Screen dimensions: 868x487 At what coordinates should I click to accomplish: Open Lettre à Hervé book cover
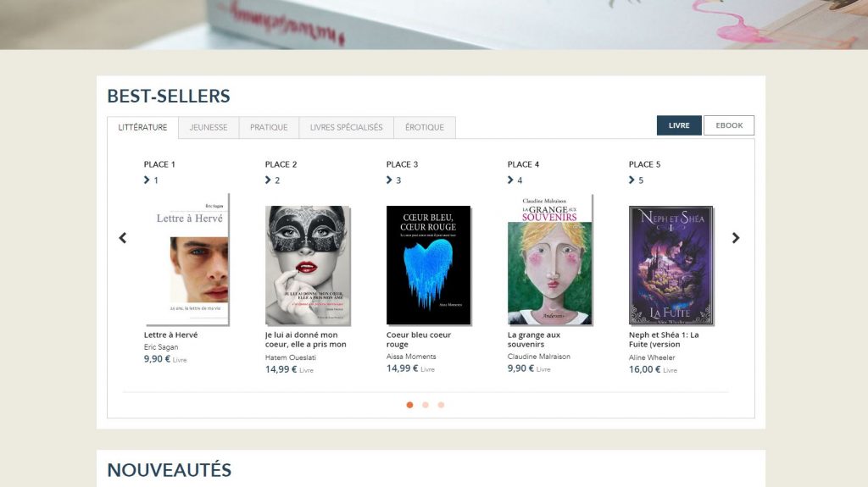[x=187, y=259]
